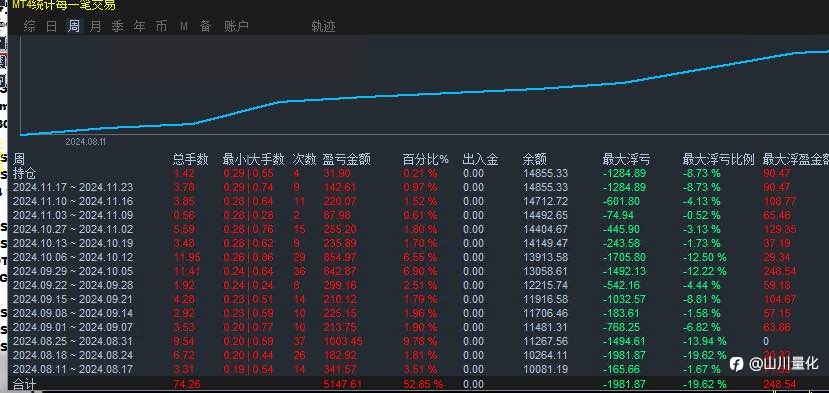This screenshot has height=393, width=829.
Task: Click the 总手数 column header
Action: pyautogui.click(x=190, y=159)
